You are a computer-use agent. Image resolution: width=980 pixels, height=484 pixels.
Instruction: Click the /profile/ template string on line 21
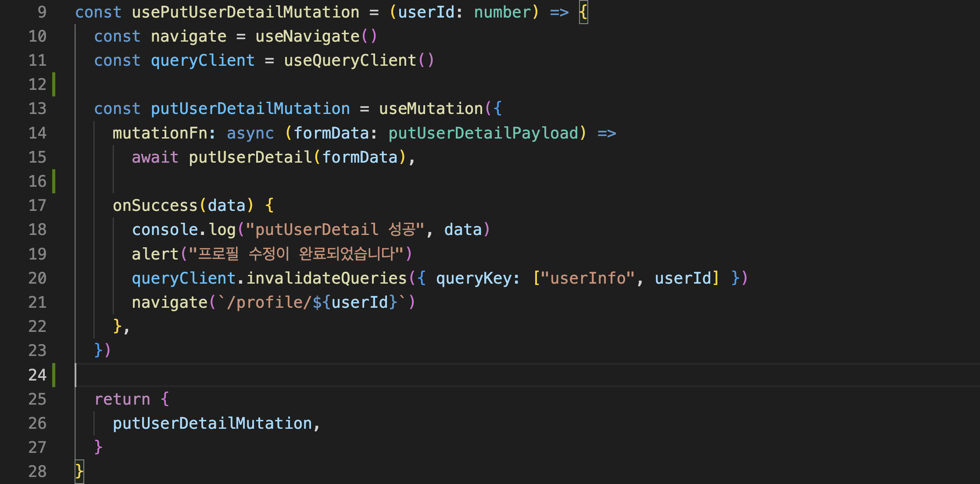[270, 302]
